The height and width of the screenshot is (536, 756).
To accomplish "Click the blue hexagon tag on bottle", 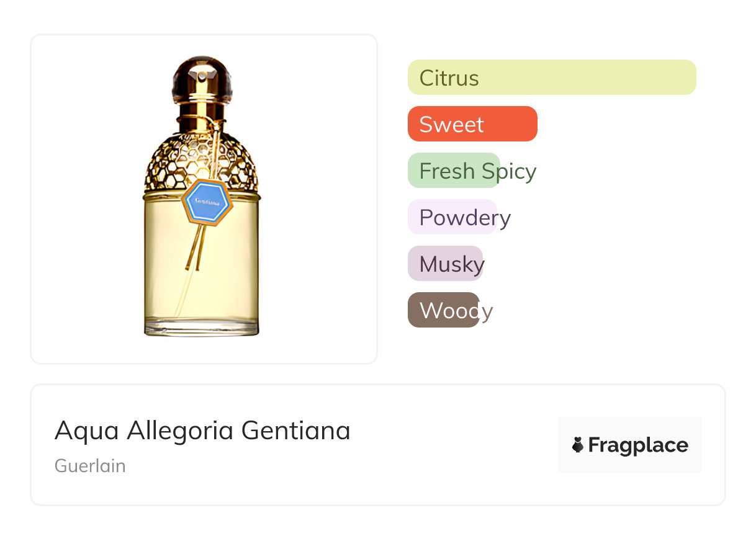I will pyautogui.click(x=207, y=202).
